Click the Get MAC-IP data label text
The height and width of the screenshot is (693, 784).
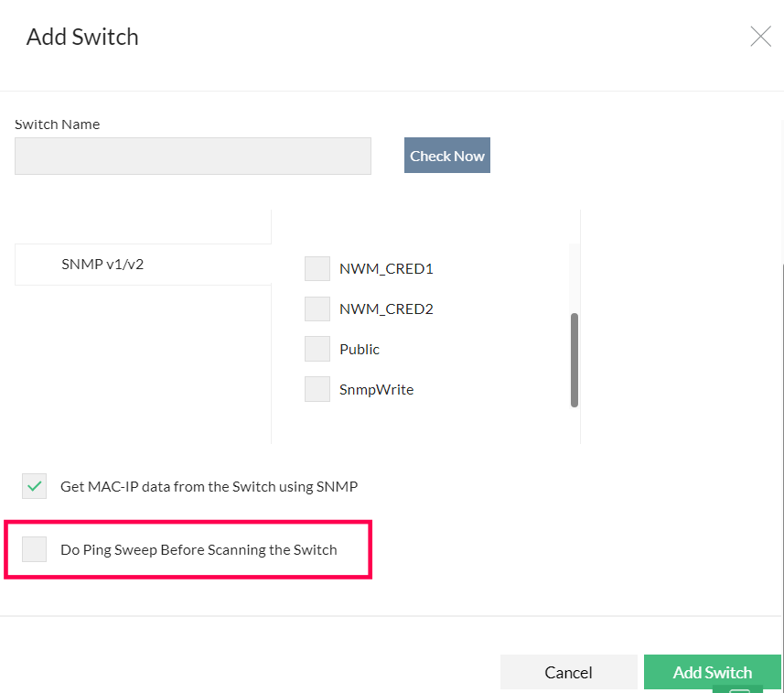click(209, 486)
